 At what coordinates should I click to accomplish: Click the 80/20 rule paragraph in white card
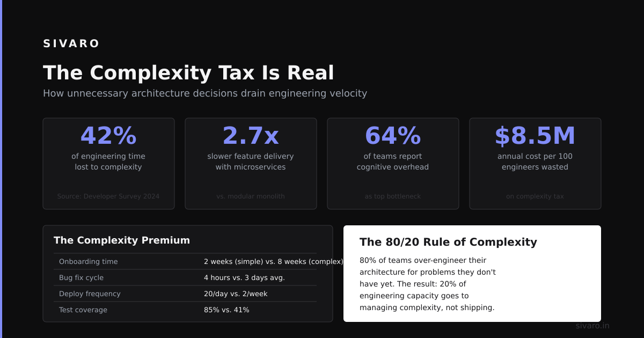[428, 284]
